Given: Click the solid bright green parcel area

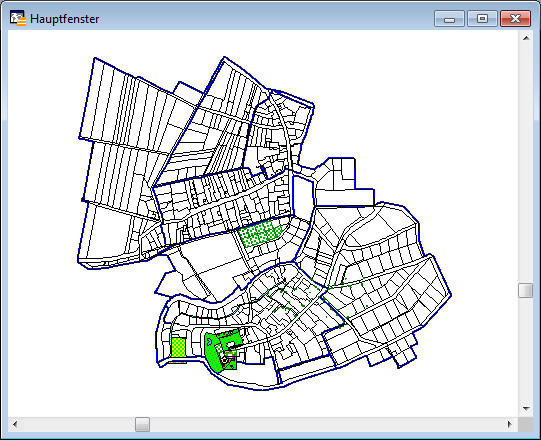Looking at the screenshot, I should pyautogui.click(x=213, y=355).
